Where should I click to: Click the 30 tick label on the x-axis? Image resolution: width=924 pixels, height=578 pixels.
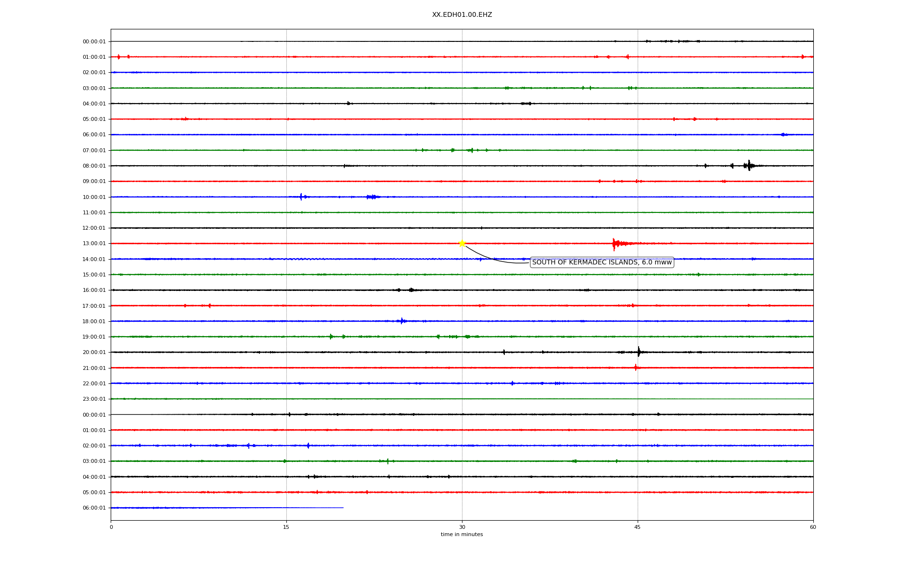462,527
